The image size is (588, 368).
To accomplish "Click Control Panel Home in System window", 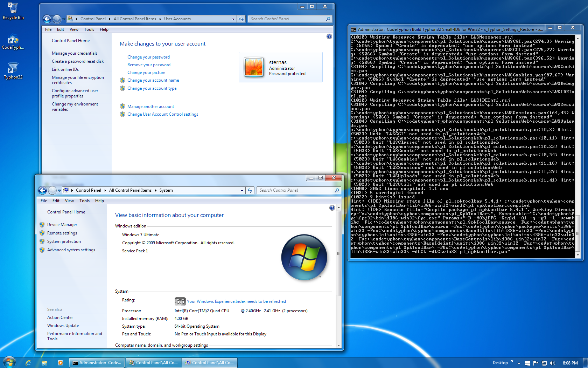I will 66,212.
